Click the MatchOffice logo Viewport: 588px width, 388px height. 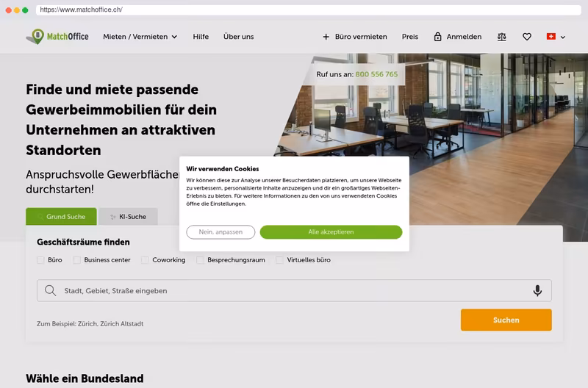click(57, 36)
